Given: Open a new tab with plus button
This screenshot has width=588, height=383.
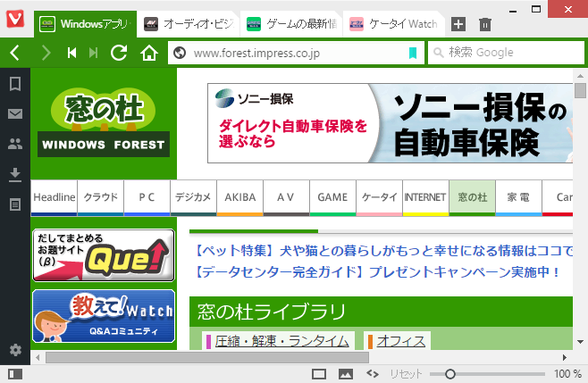Looking at the screenshot, I should (x=458, y=24).
